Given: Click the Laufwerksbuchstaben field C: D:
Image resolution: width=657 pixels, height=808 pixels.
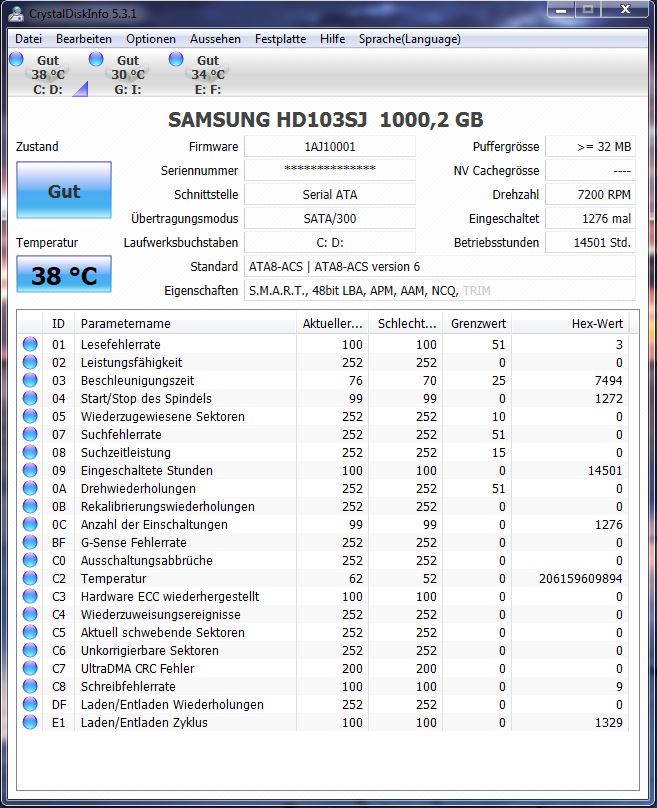Looking at the screenshot, I should pos(330,243).
